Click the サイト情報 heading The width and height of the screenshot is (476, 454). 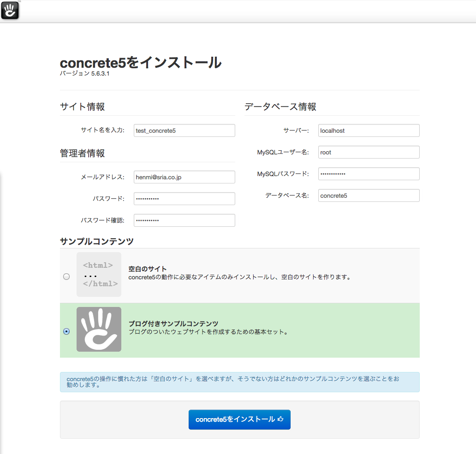pos(82,107)
